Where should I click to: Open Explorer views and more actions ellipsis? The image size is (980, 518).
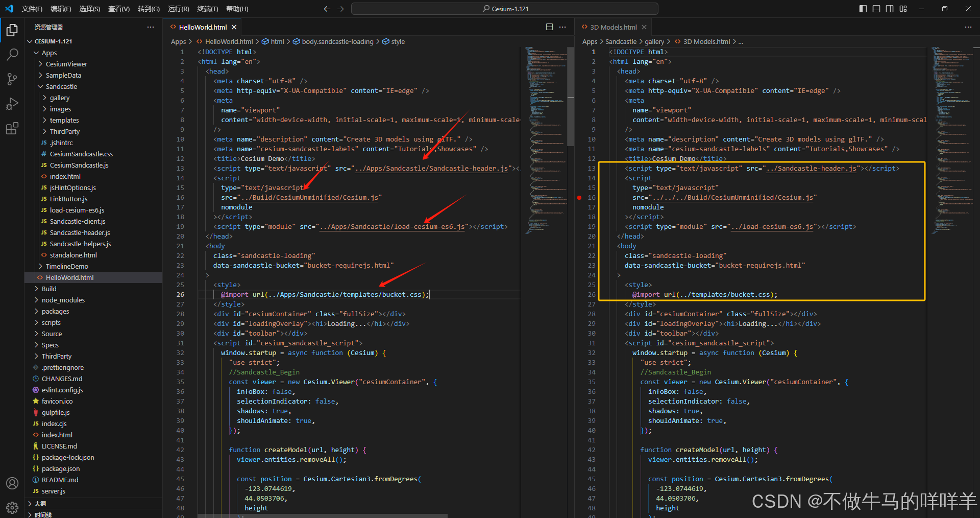click(151, 27)
